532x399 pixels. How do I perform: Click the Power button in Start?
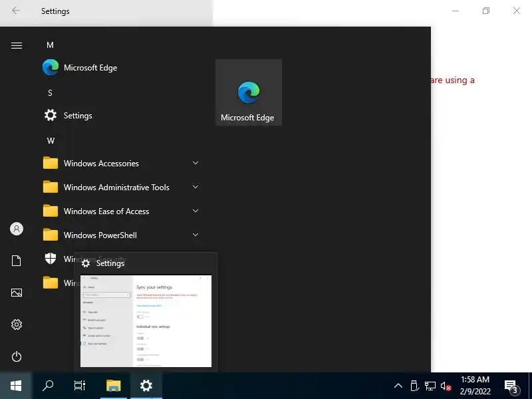pos(16,356)
